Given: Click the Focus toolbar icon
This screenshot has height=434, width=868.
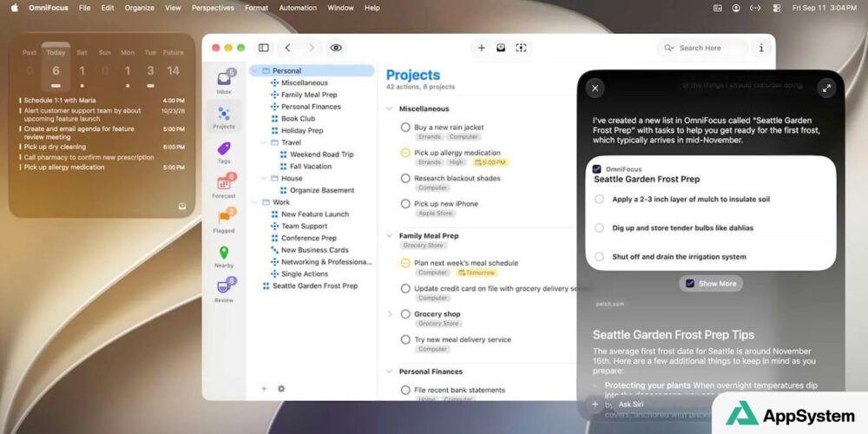Looking at the screenshot, I should pyautogui.click(x=521, y=48).
